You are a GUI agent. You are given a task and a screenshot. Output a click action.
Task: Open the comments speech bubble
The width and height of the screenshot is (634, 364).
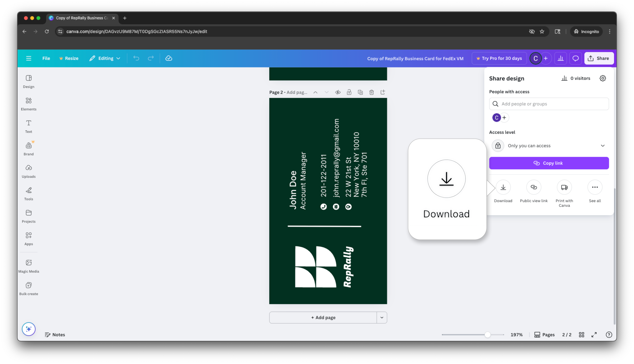[x=575, y=58]
